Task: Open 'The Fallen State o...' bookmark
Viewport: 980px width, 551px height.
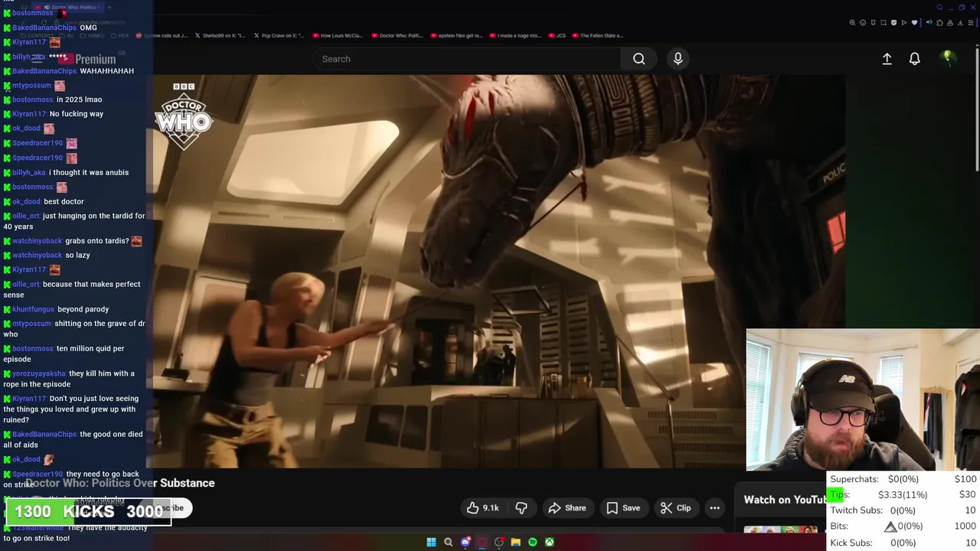Action: pyautogui.click(x=598, y=35)
